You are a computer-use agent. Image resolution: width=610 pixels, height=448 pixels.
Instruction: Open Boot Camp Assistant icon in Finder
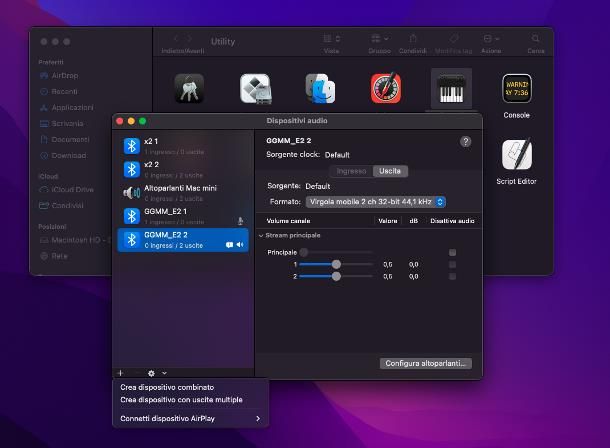pos(255,89)
